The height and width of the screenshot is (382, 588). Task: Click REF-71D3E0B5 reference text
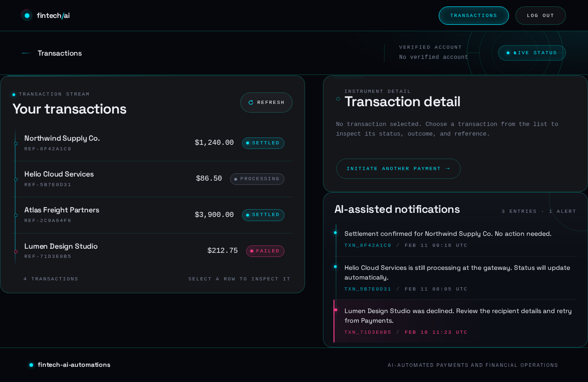(x=48, y=257)
